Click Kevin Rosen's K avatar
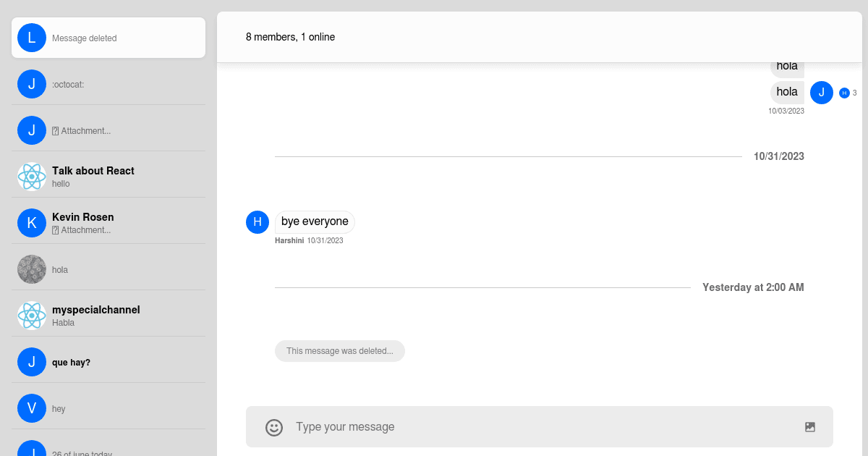 point(32,222)
